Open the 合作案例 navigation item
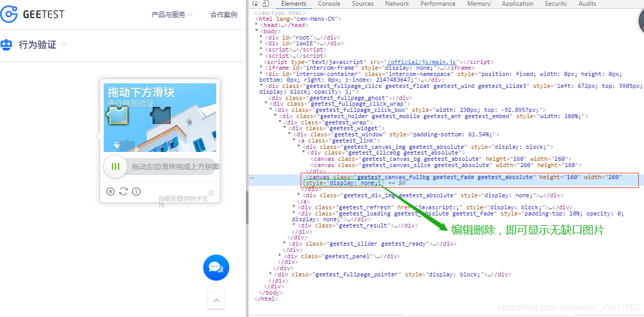Image resolution: width=644 pixels, height=317 pixels. pos(224,15)
